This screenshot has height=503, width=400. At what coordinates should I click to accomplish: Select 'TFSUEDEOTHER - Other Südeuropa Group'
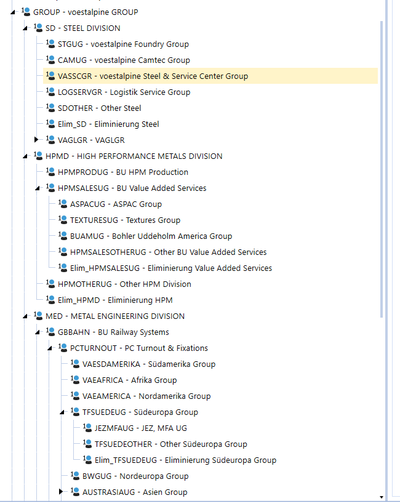tap(171, 444)
